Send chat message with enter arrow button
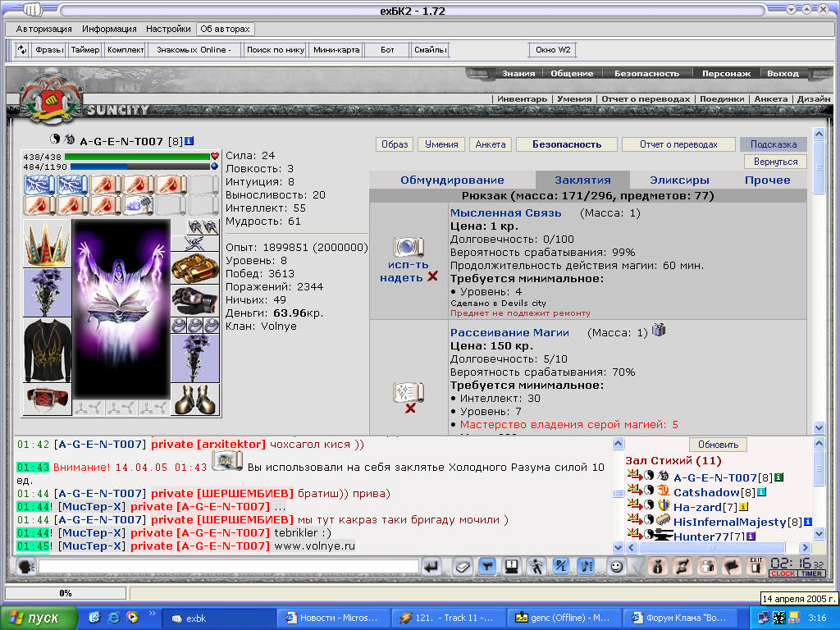 (x=431, y=566)
